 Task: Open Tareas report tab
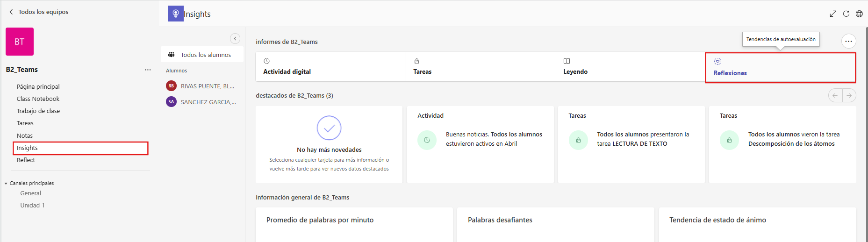click(x=481, y=67)
